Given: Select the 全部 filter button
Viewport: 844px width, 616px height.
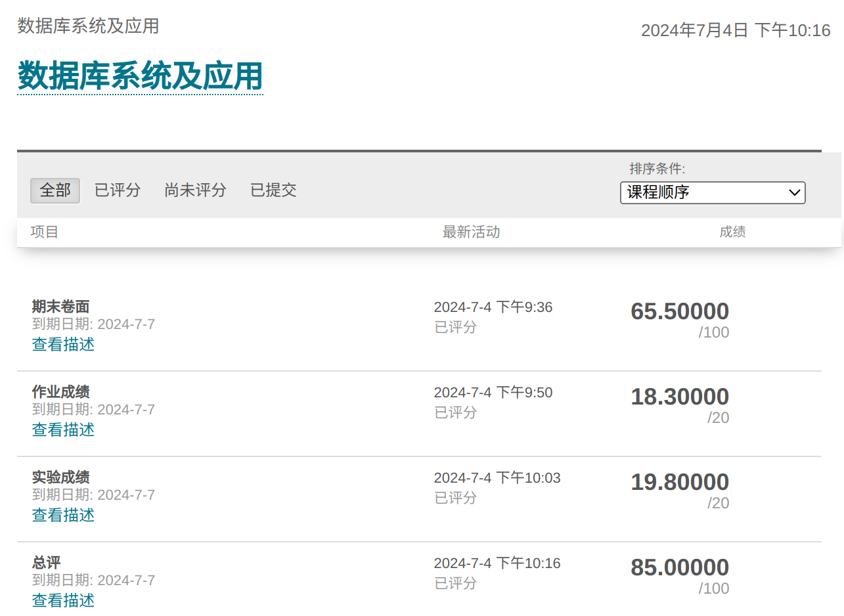Looking at the screenshot, I should click(55, 190).
